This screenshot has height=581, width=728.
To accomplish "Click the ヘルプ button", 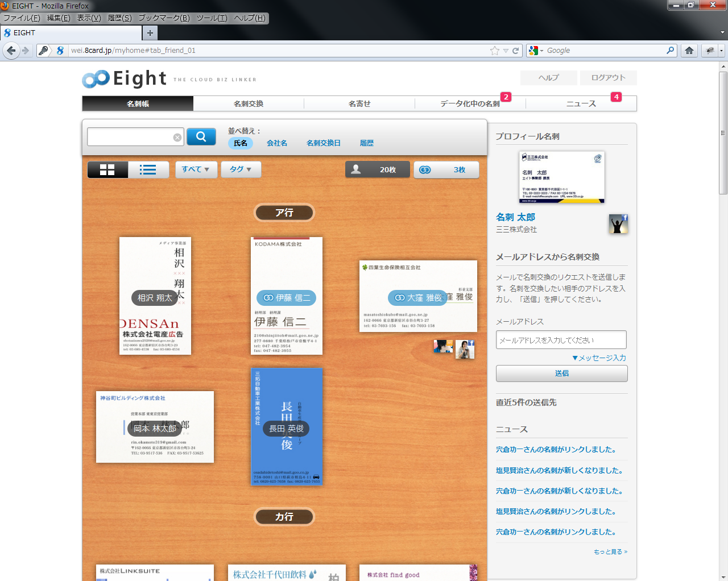I will (549, 78).
